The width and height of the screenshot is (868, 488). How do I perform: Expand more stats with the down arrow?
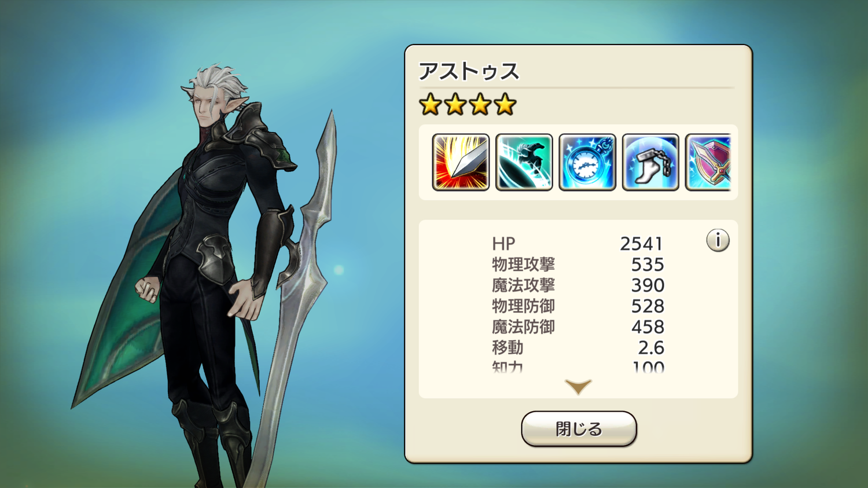tap(578, 387)
